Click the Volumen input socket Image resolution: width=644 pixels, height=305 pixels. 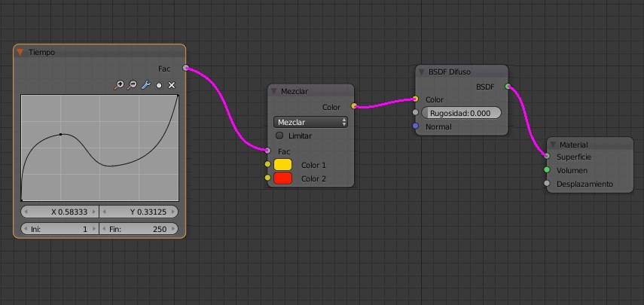click(x=547, y=169)
